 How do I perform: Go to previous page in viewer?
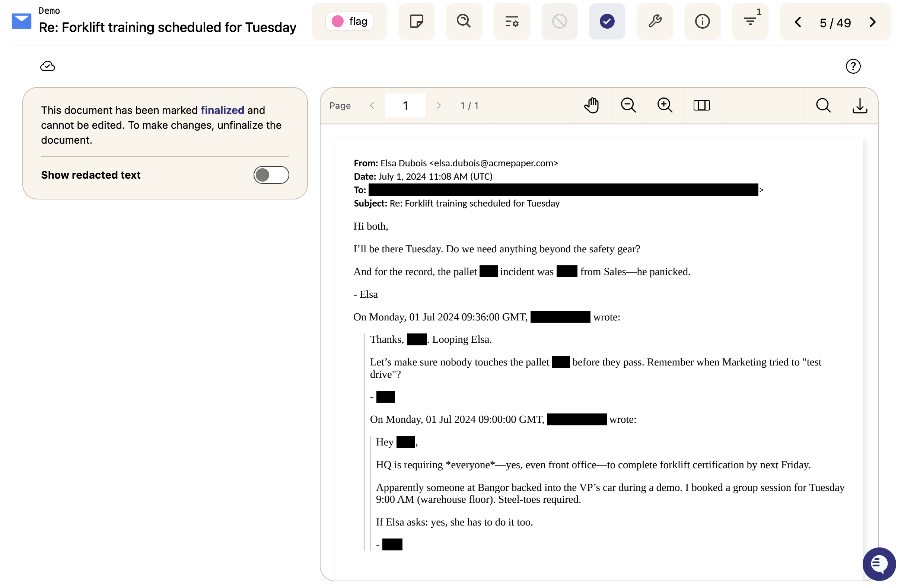[x=372, y=106]
